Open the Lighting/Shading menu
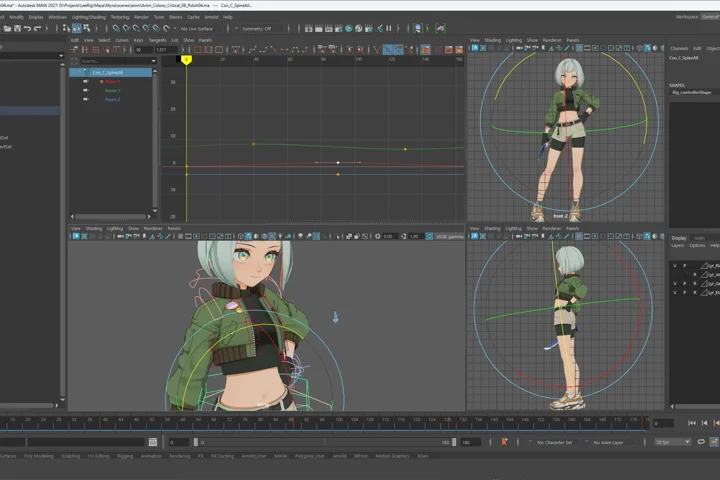Viewport: 720px width, 480px height. (89, 17)
